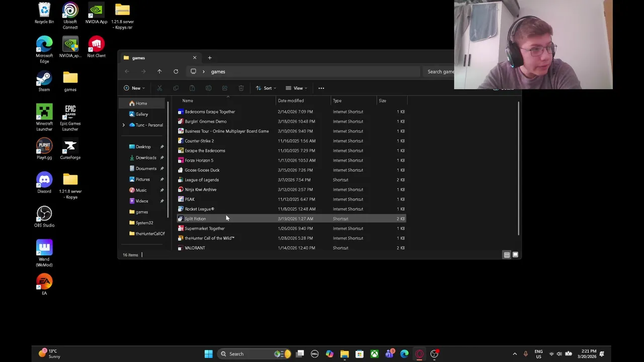Launch Discord from the desktop

click(x=44, y=183)
